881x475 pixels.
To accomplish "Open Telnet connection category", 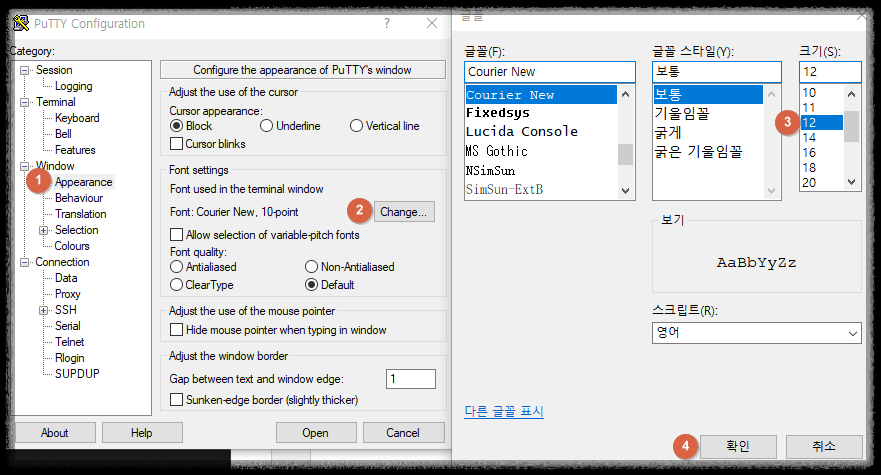I will tap(69, 342).
